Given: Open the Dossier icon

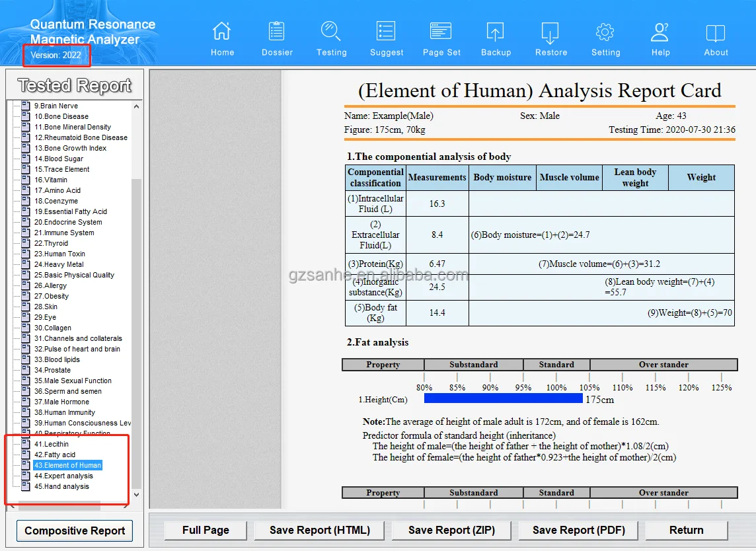Looking at the screenshot, I should (x=277, y=32).
